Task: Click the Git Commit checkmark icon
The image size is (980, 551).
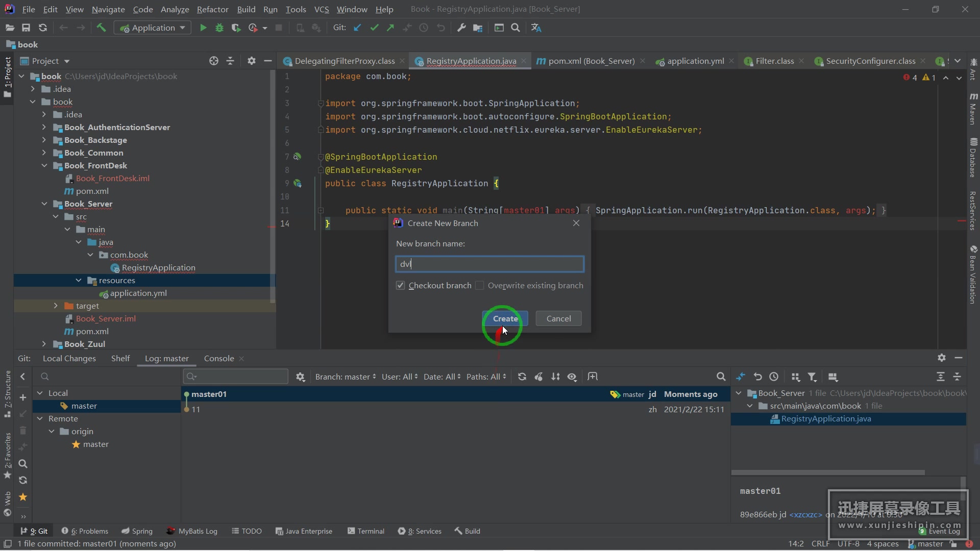Action: point(374,28)
